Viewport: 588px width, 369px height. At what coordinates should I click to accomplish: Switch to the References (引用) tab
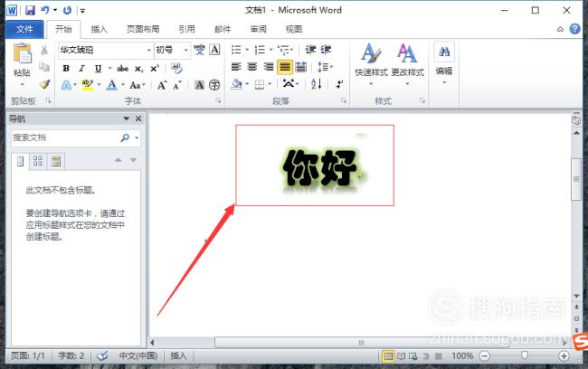tap(186, 29)
